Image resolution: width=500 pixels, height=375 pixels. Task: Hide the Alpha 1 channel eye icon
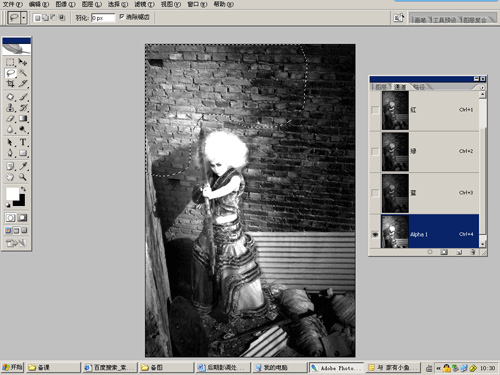click(375, 234)
